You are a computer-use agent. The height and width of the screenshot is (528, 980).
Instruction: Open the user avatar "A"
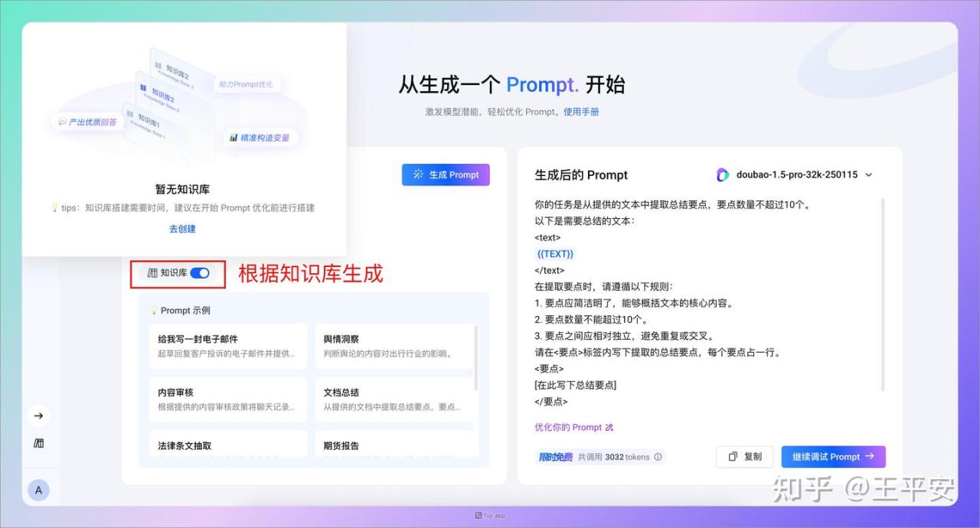(38, 491)
